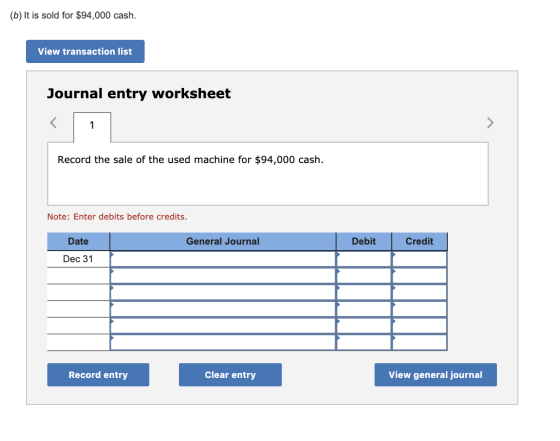The height and width of the screenshot is (441, 560).
Task: Go to next journal entry arrow
Action: coord(490,123)
